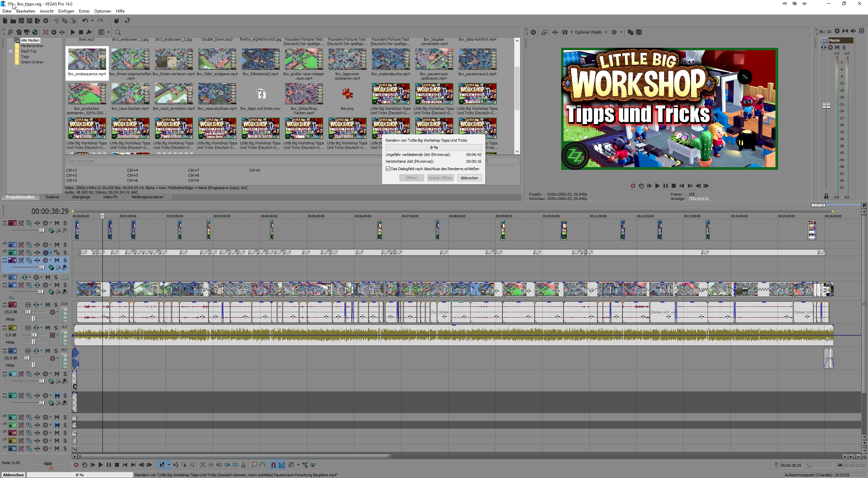
Task: Insert marker icon in timeline toolbar
Action: pyautogui.click(x=254, y=465)
